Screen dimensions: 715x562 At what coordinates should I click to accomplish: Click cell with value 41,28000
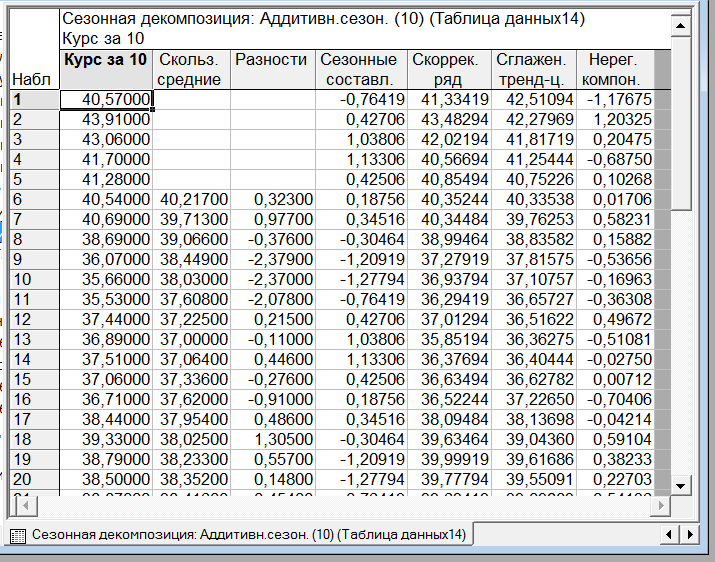point(106,179)
